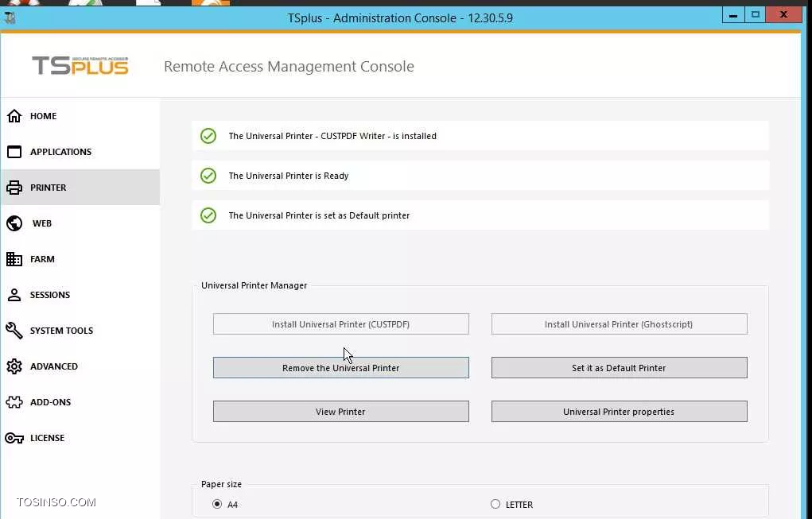Click green check icon beside Printer is Ready
812x519 pixels.
pyautogui.click(x=208, y=176)
